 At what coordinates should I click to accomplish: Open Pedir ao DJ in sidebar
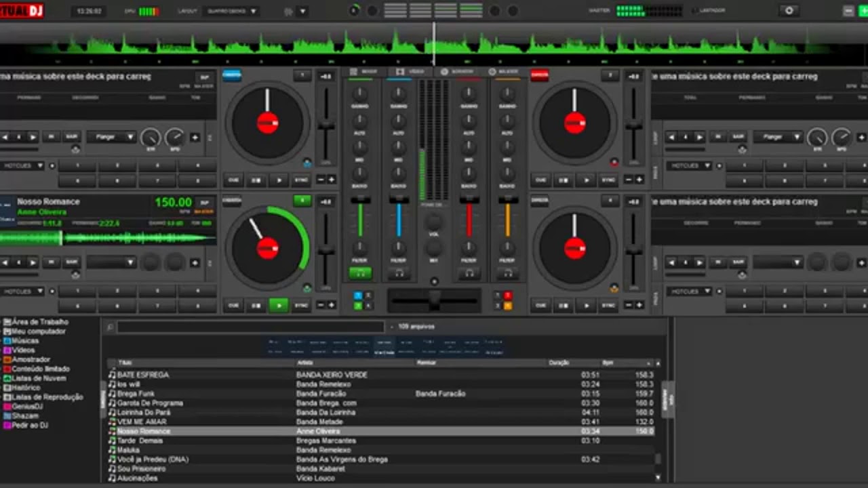(26, 425)
